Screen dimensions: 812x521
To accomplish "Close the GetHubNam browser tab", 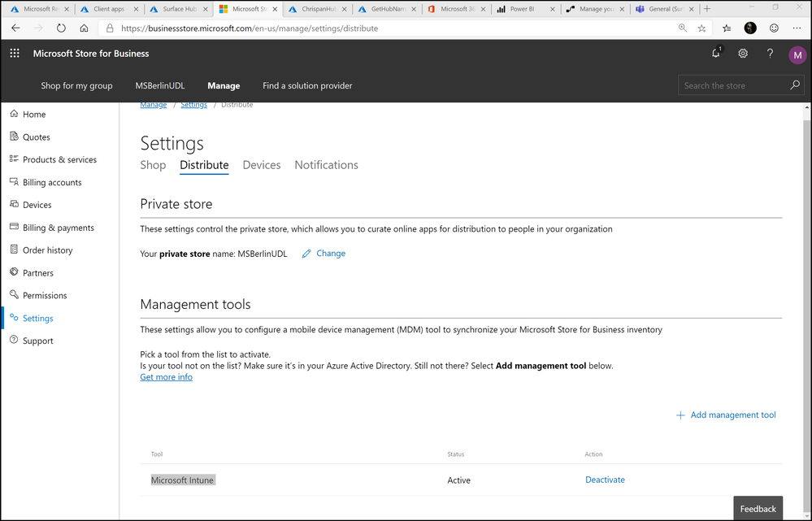I will coord(414,9).
